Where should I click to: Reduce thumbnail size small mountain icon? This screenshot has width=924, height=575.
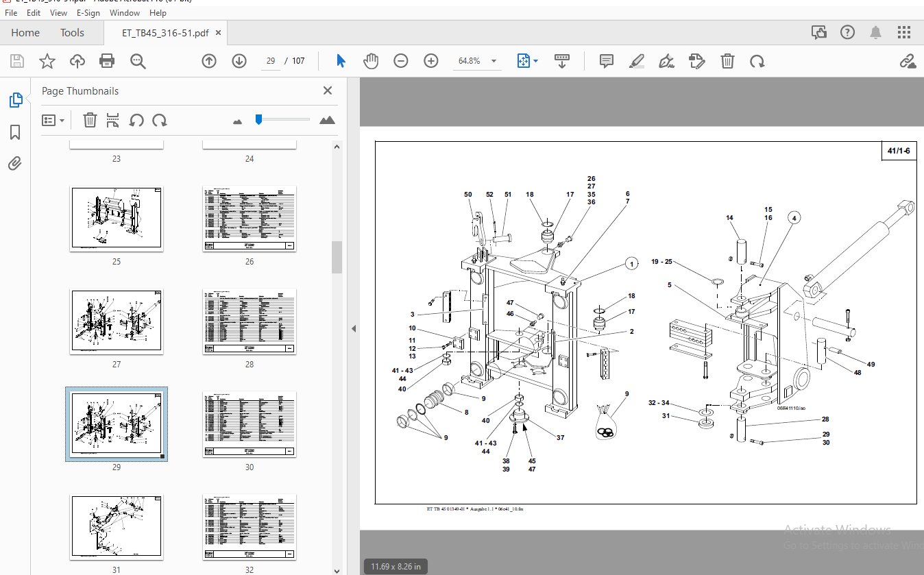click(x=238, y=121)
